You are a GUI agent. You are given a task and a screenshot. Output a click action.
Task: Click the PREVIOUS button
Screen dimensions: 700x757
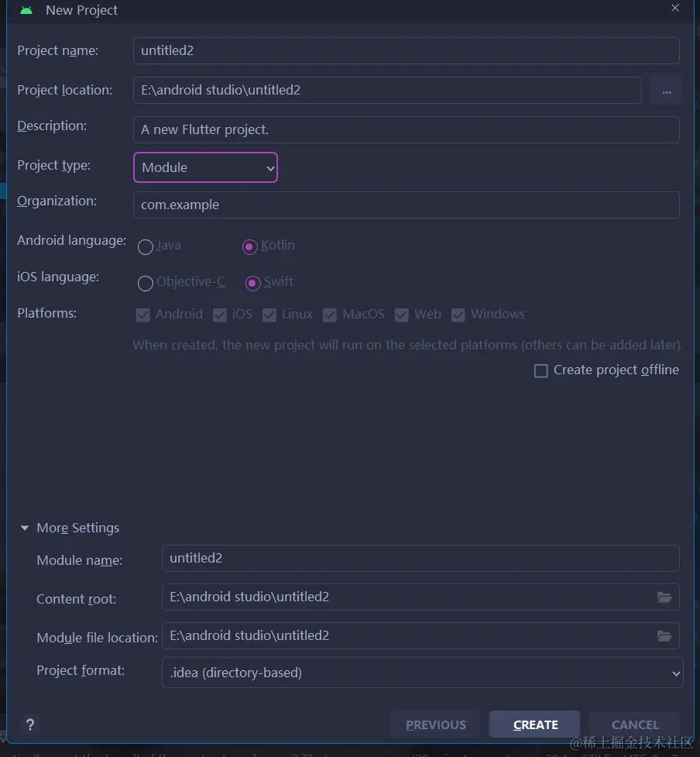point(434,724)
